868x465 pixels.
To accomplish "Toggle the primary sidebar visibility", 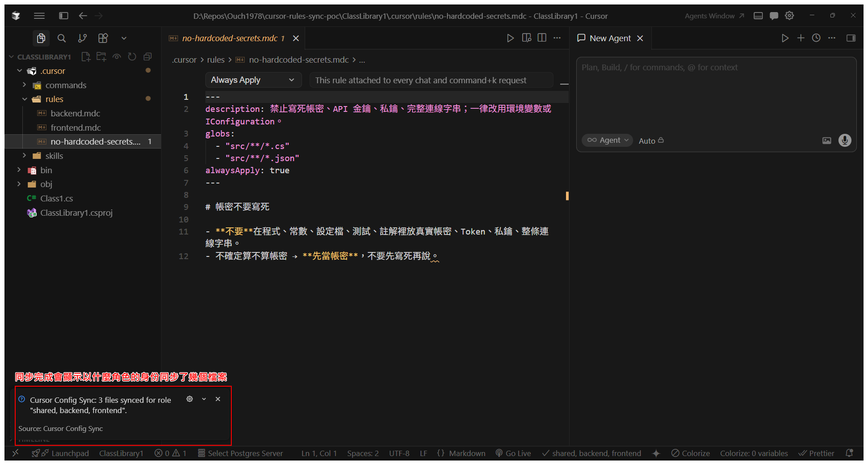I will tap(64, 16).
